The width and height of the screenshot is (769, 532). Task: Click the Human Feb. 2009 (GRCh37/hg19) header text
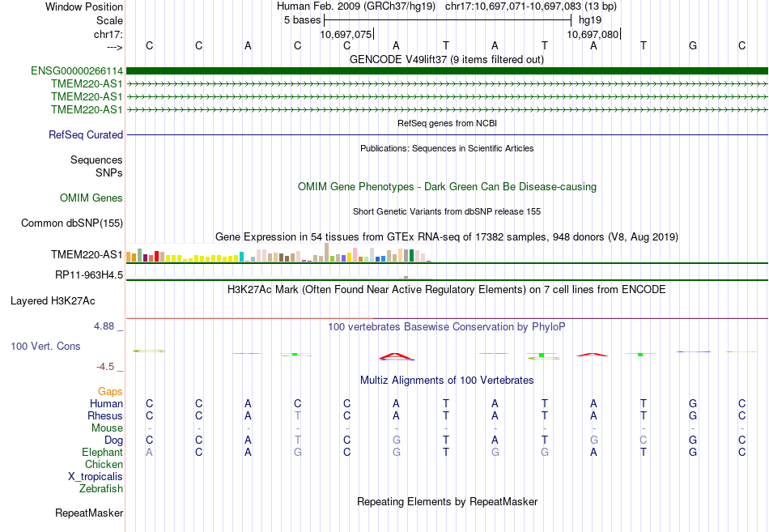(x=356, y=6)
